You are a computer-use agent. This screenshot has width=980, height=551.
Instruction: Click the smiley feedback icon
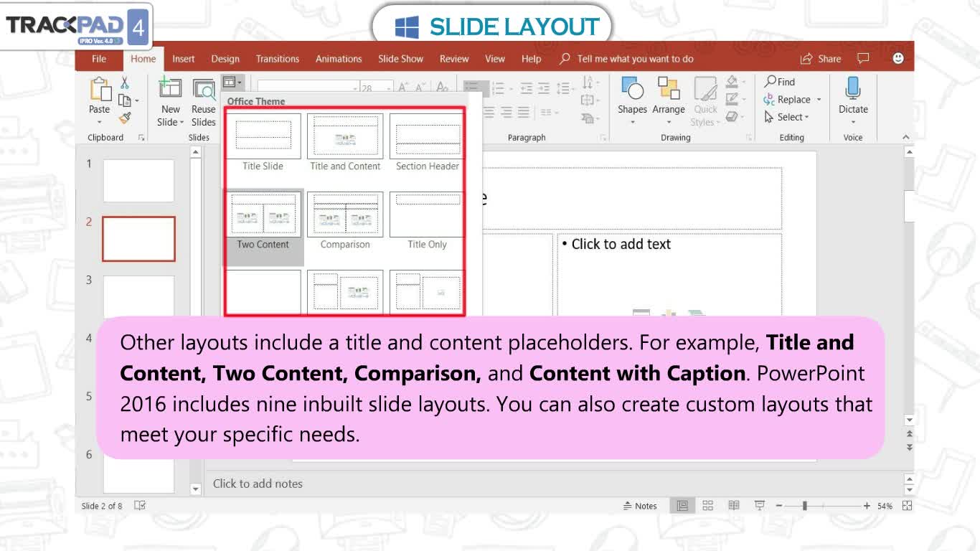(x=898, y=59)
